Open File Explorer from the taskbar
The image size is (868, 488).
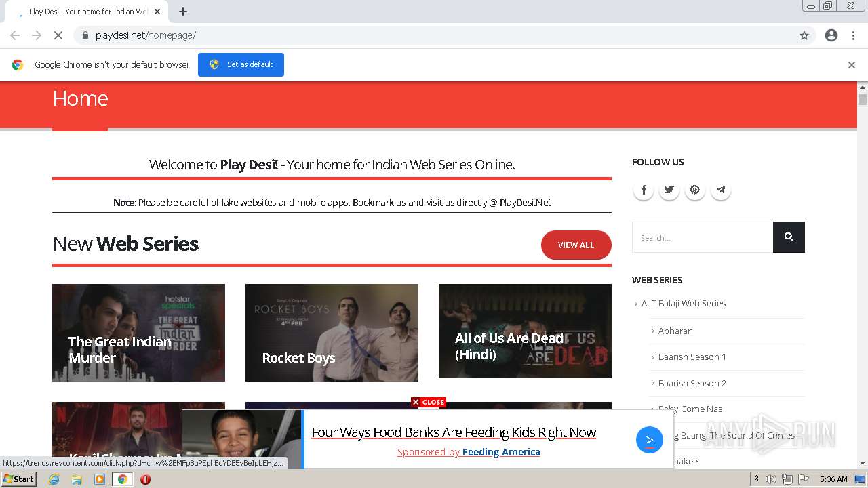[x=77, y=479]
